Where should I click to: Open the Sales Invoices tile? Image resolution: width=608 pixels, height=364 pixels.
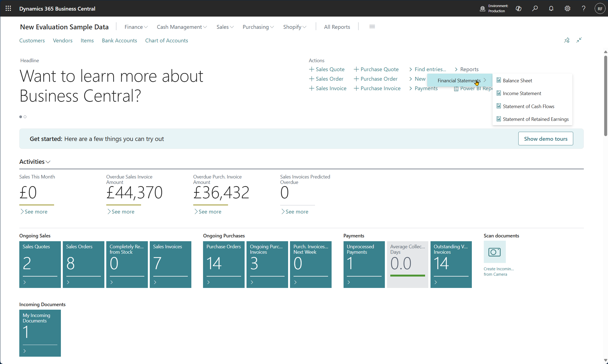click(x=170, y=264)
